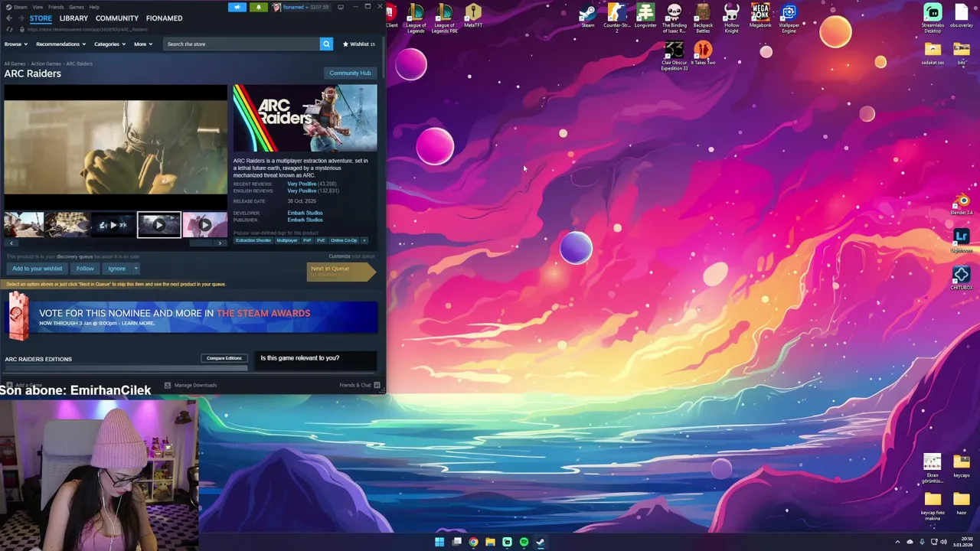Click the Extraction Shooter tag
Image resolution: width=980 pixels, height=551 pixels.
click(x=253, y=240)
